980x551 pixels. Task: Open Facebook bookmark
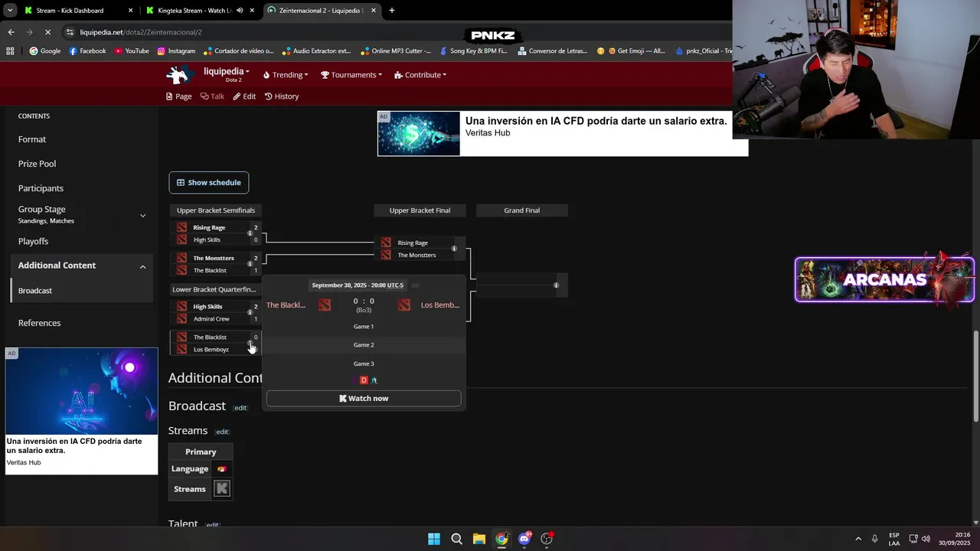point(87,51)
